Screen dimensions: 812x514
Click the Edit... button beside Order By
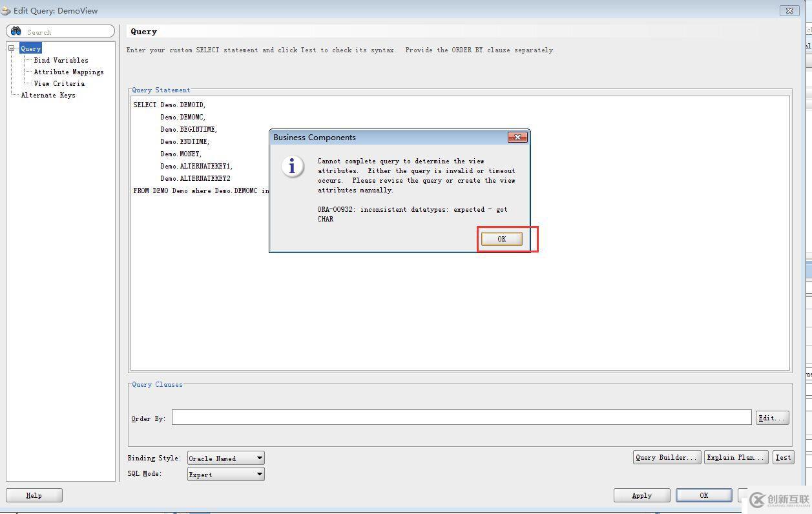point(772,418)
